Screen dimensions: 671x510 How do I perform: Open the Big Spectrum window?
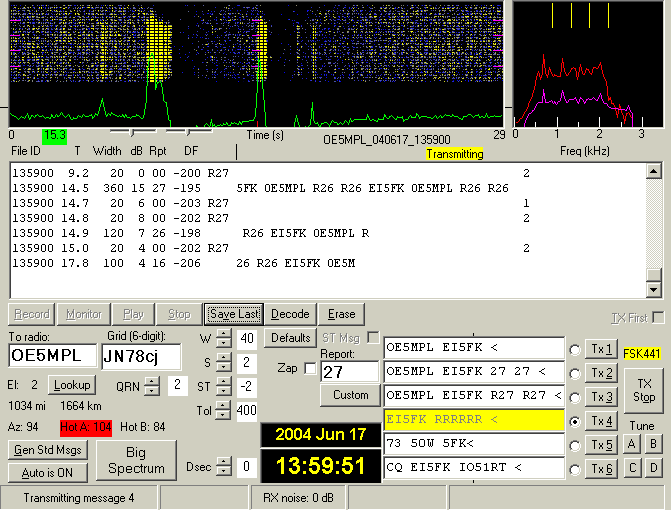pyautogui.click(x=136, y=460)
